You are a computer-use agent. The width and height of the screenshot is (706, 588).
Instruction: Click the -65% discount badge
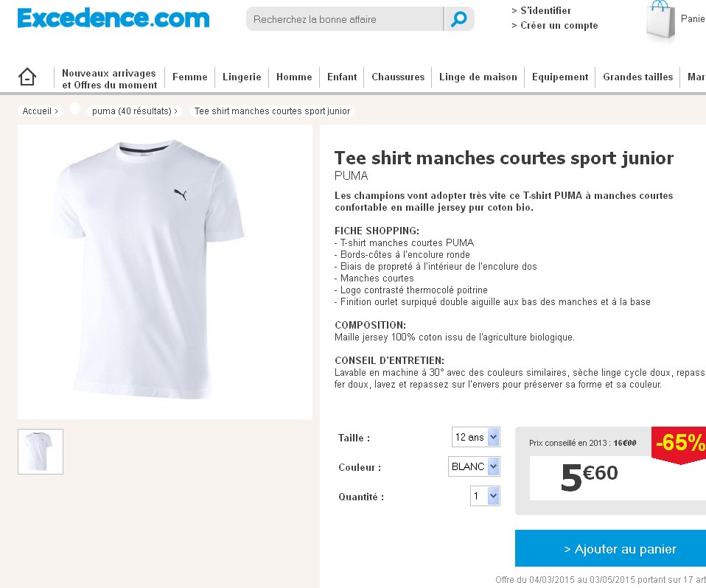coord(679,445)
